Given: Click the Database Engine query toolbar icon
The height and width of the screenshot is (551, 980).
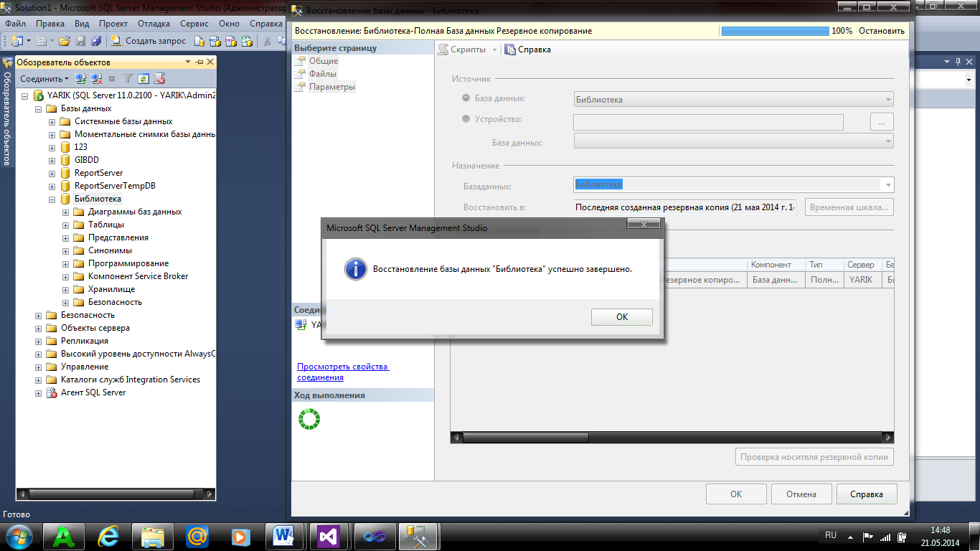Looking at the screenshot, I should 199,41.
